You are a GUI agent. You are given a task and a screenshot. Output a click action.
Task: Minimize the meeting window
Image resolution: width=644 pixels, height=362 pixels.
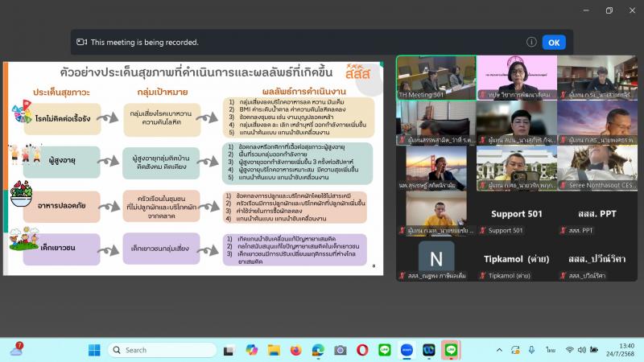586,10
